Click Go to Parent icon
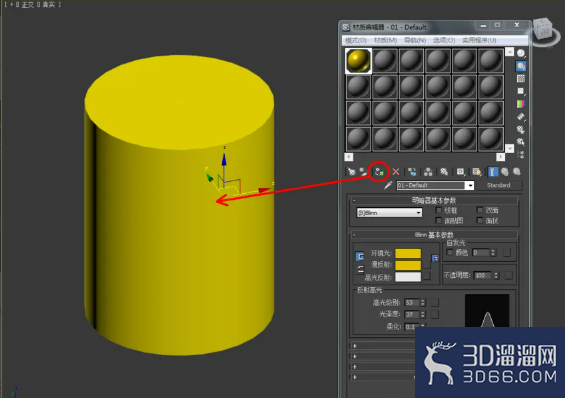565x398 pixels. point(504,172)
